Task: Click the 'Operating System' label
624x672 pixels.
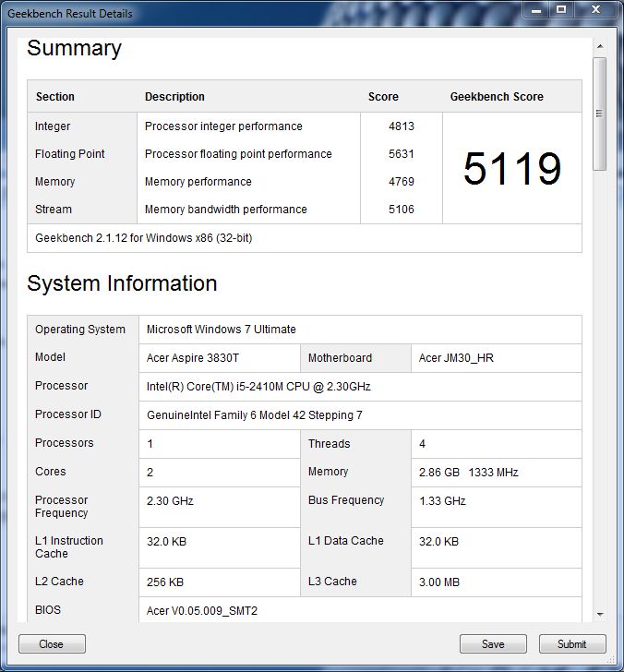Action: pos(80,330)
